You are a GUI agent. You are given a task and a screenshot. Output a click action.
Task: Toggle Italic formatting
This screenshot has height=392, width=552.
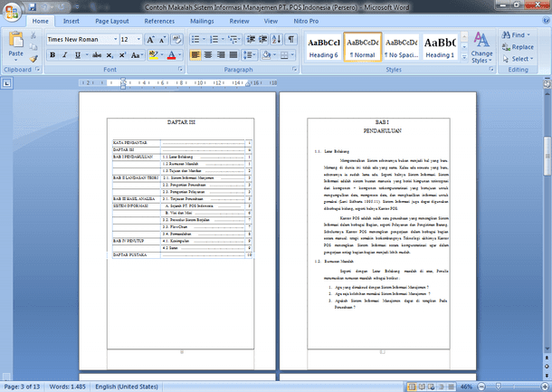65,55
